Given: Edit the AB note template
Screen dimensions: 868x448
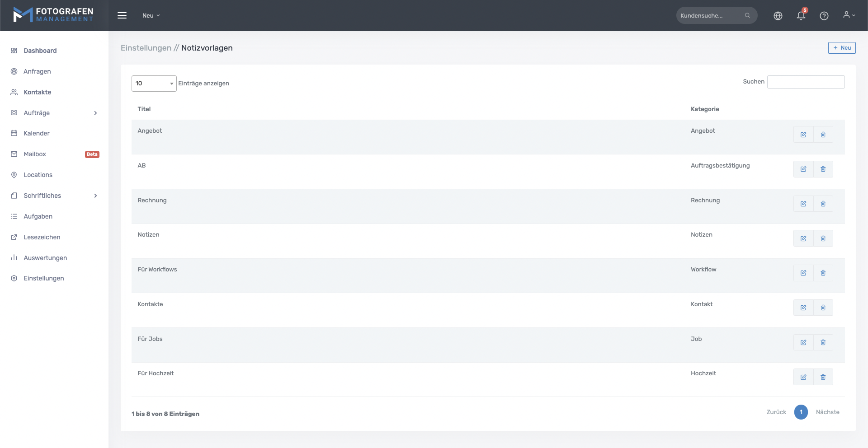Looking at the screenshot, I should 803,169.
